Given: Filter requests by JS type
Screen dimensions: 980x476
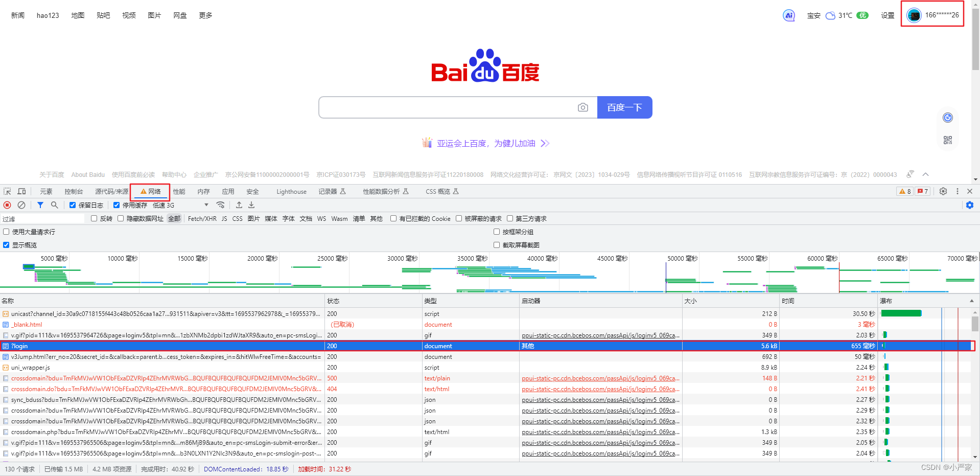Looking at the screenshot, I should coord(224,218).
